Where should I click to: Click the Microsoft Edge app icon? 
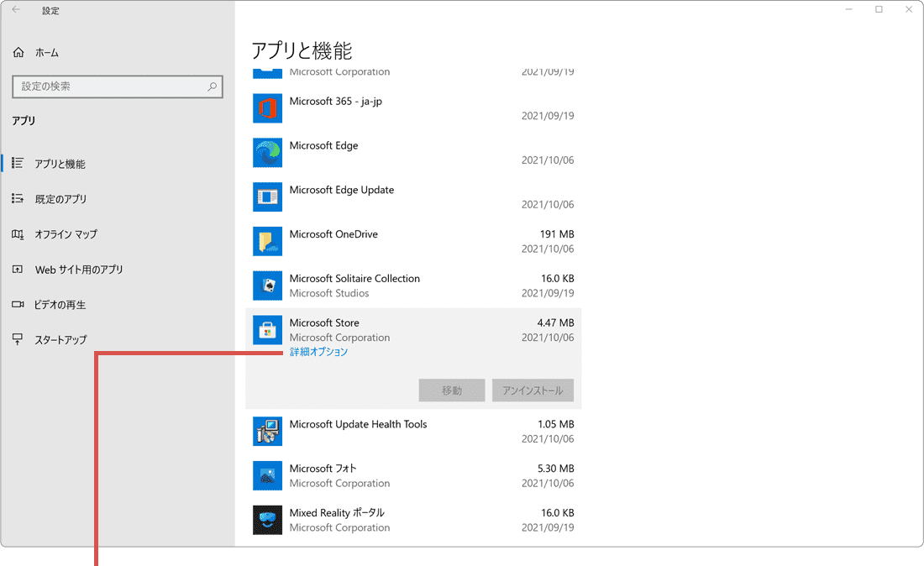coord(267,153)
